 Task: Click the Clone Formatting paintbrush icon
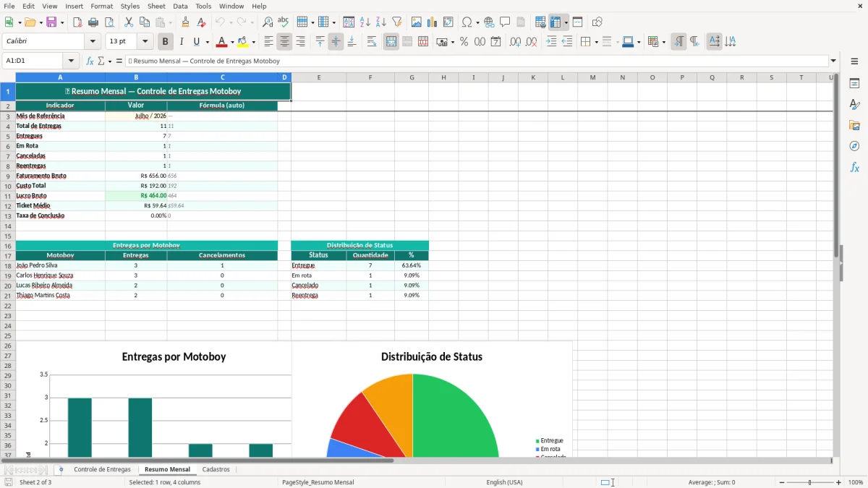[x=186, y=22]
